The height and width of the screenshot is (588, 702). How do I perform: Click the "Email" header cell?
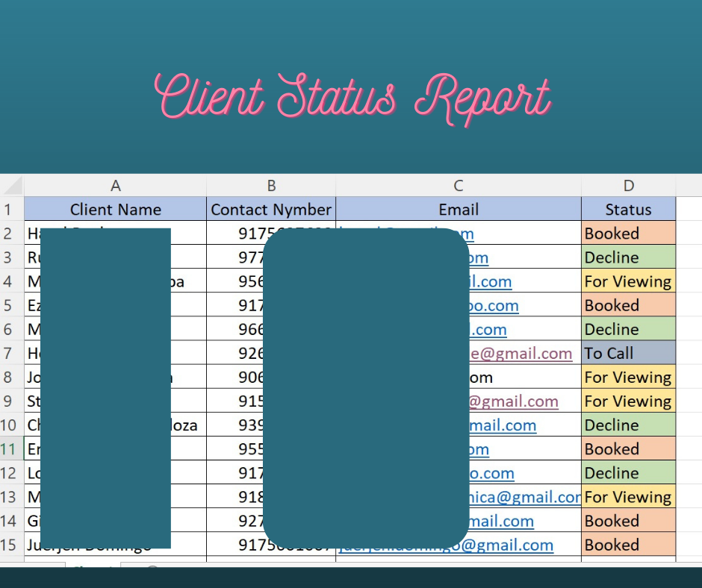point(459,209)
